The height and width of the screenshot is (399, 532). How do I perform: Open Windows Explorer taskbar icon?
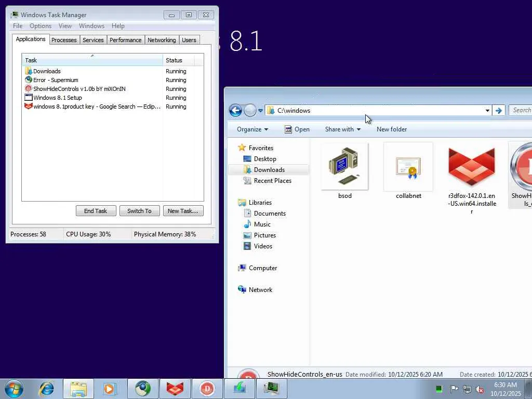78,389
